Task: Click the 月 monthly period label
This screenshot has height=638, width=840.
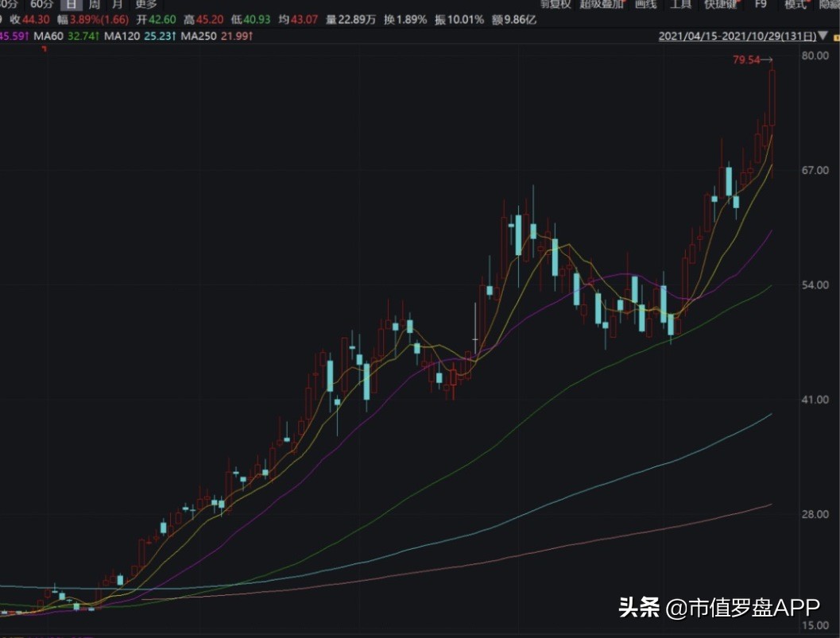Action: click(118, 5)
